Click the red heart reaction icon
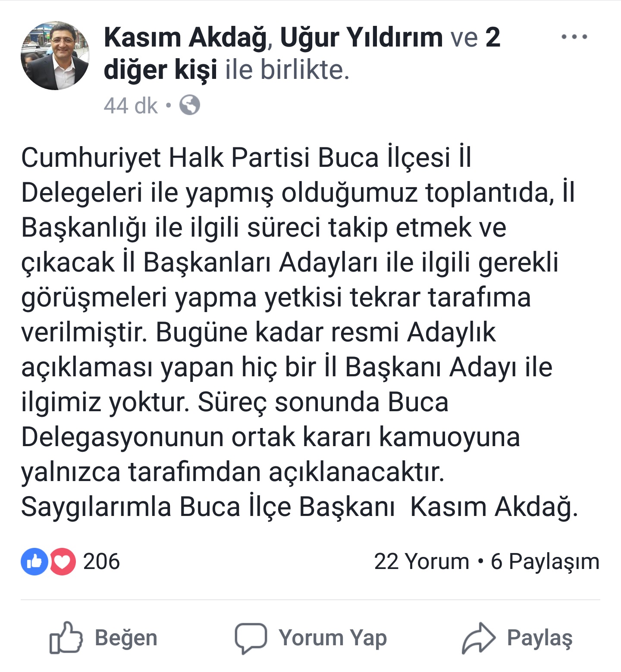Screen dimensions: 621x672 (63, 562)
